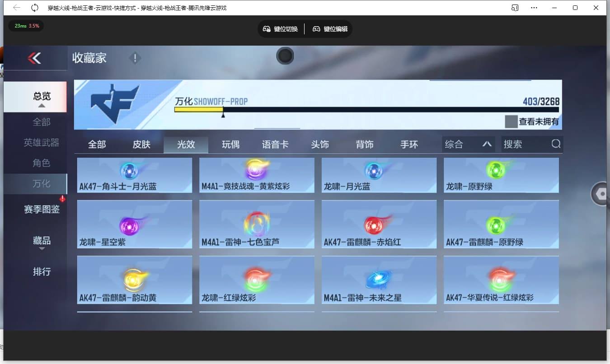The height and width of the screenshot is (364, 610).
Task: Click the controller icon beside 键位编辑
Action: coord(317,28)
